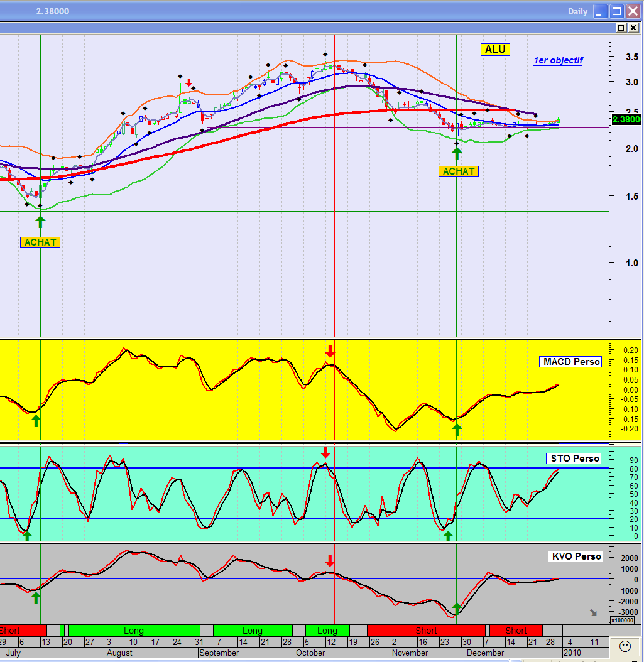Image resolution: width=644 pixels, height=662 pixels.
Task: Click the 3.5 price level on the scale
Action: coord(632,57)
